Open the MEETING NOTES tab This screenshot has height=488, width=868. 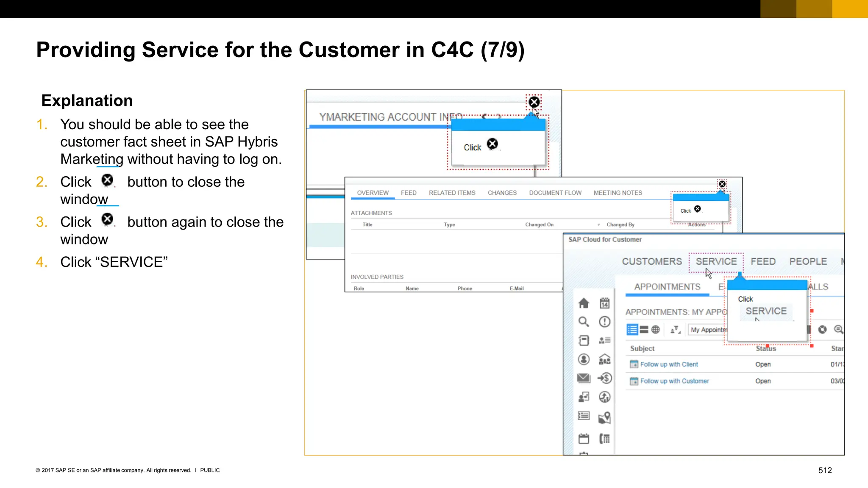click(x=618, y=193)
